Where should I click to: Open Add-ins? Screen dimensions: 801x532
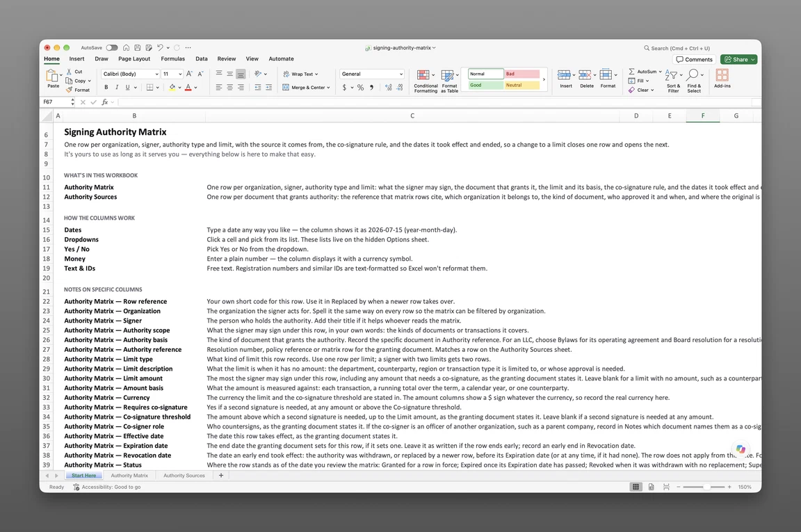click(722, 79)
